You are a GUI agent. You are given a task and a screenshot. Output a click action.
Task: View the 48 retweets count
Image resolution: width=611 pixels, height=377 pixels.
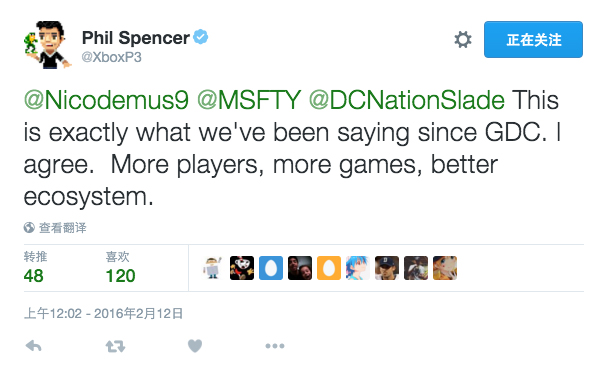pyautogui.click(x=34, y=276)
